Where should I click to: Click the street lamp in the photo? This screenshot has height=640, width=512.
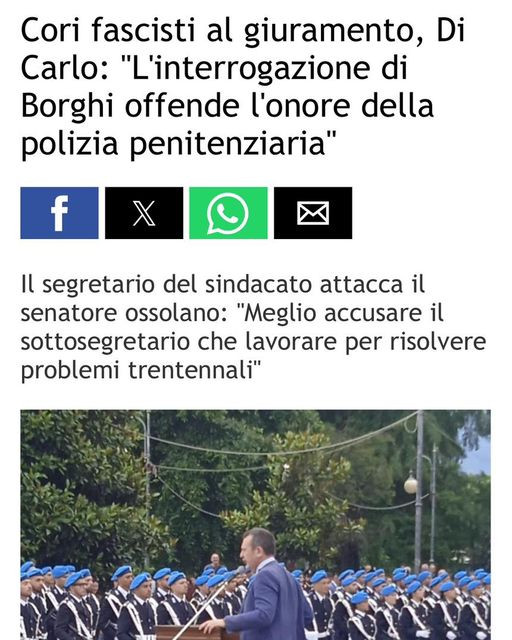point(411,484)
